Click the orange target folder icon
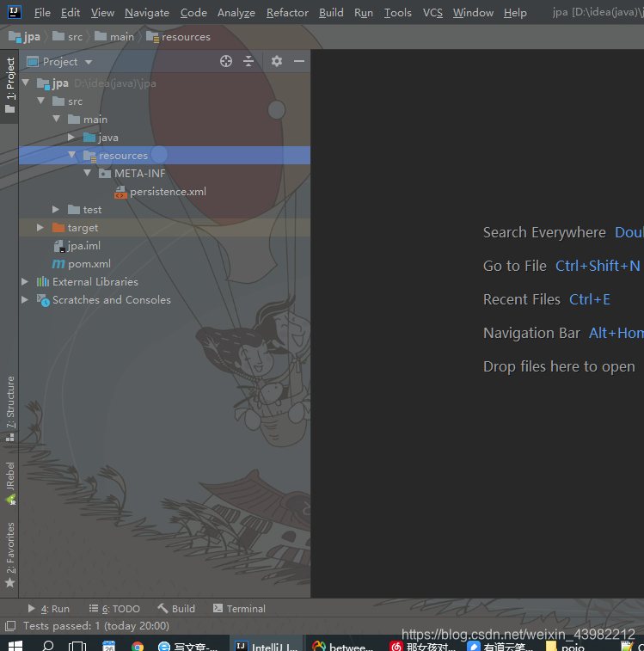 58,228
